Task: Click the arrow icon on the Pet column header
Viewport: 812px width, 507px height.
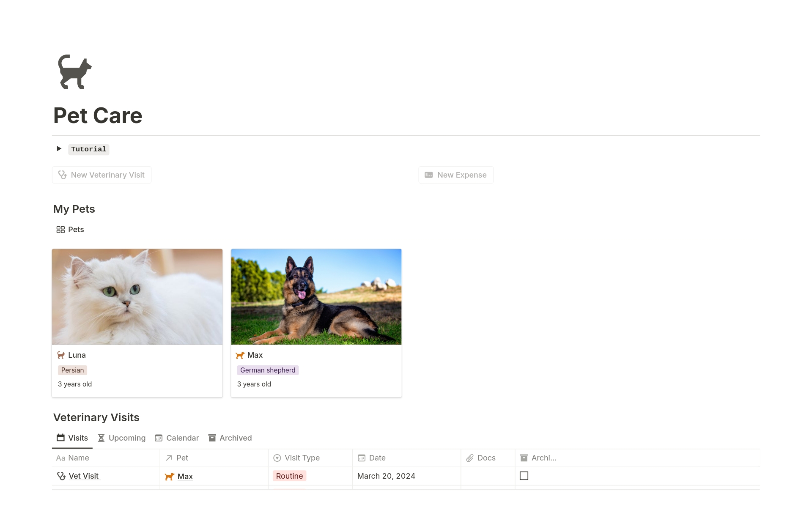Action: pyautogui.click(x=169, y=458)
